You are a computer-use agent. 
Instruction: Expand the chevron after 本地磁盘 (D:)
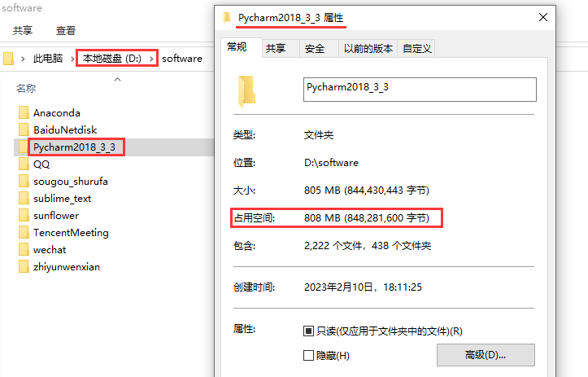(x=151, y=59)
